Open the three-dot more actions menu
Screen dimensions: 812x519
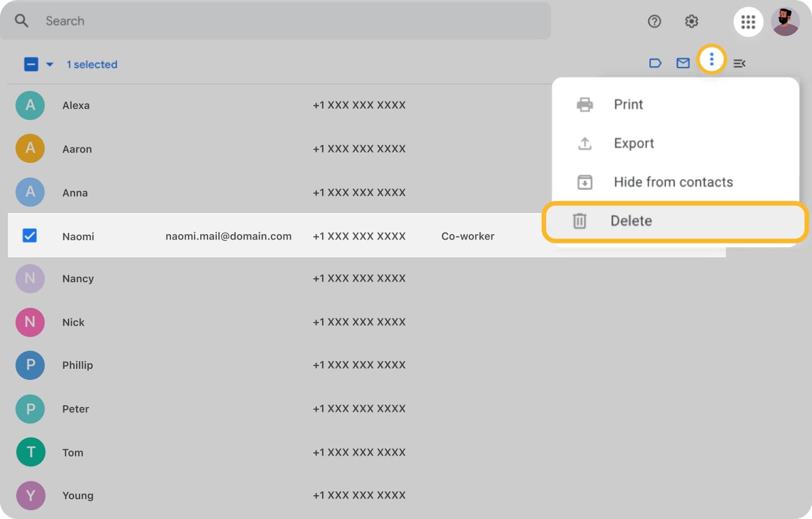[712, 59]
